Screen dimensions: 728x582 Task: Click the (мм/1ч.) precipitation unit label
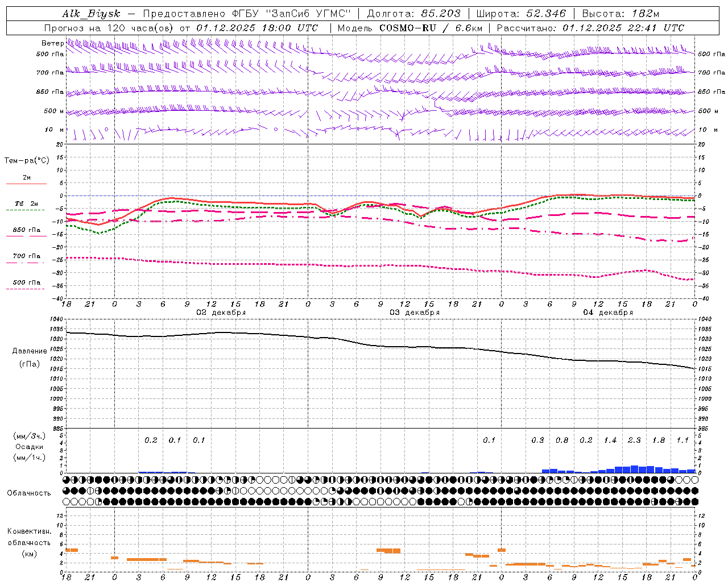(x=30, y=458)
